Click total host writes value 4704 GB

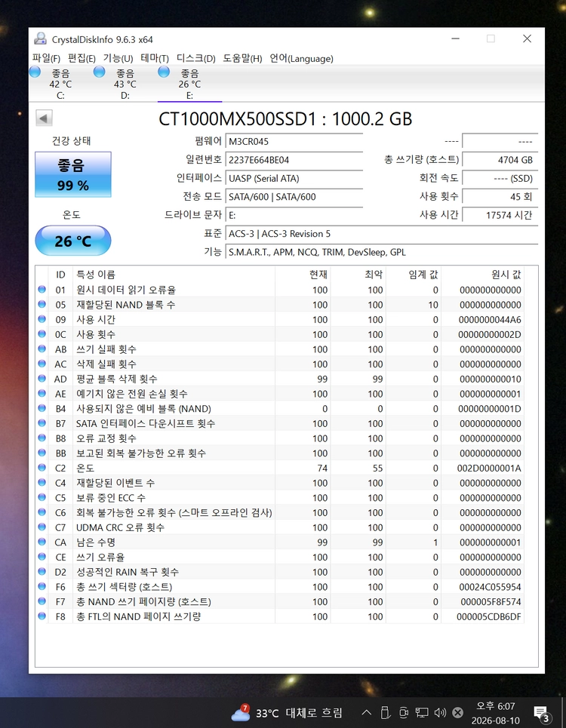(500, 160)
